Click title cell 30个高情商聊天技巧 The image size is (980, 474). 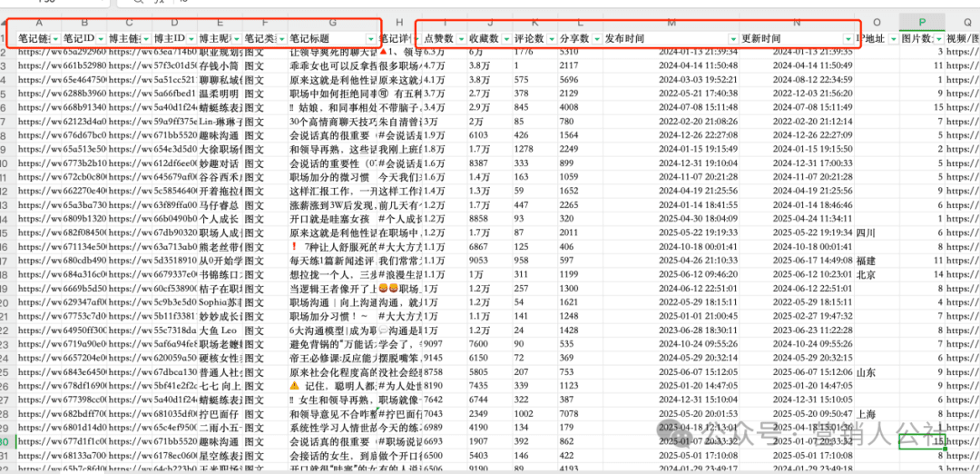click(332, 121)
